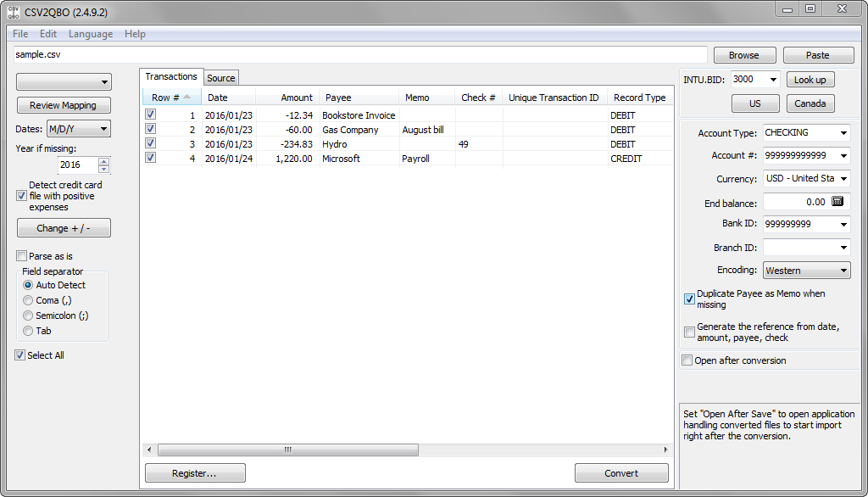868x497 pixels.
Task: Sort by the Check # column header
Action: tap(478, 98)
